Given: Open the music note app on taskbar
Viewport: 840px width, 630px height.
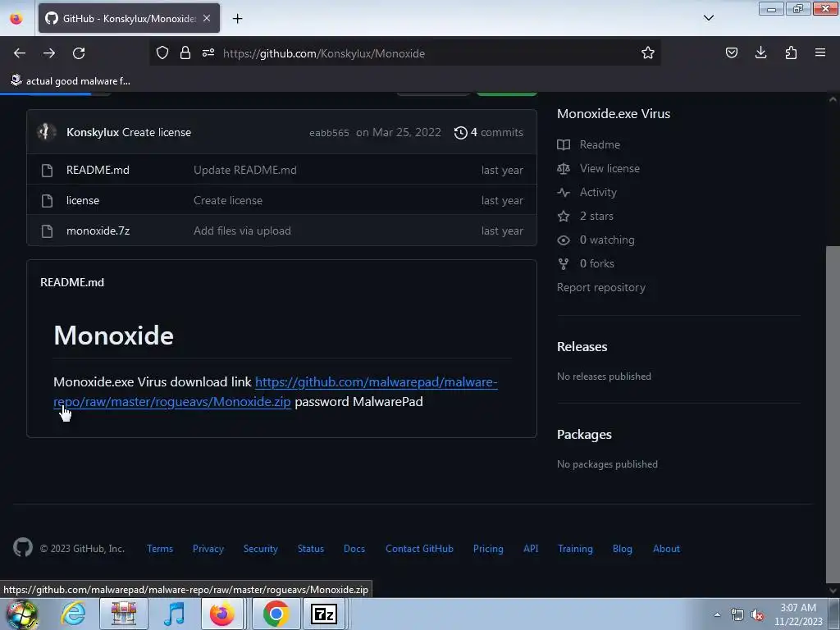Looking at the screenshot, I should tap(174, 614).
